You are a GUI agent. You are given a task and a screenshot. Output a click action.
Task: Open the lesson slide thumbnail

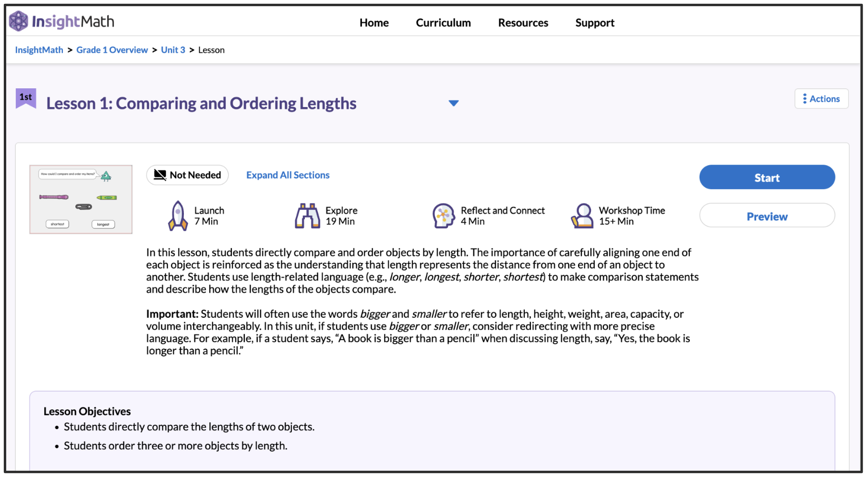tap(81, 200)
